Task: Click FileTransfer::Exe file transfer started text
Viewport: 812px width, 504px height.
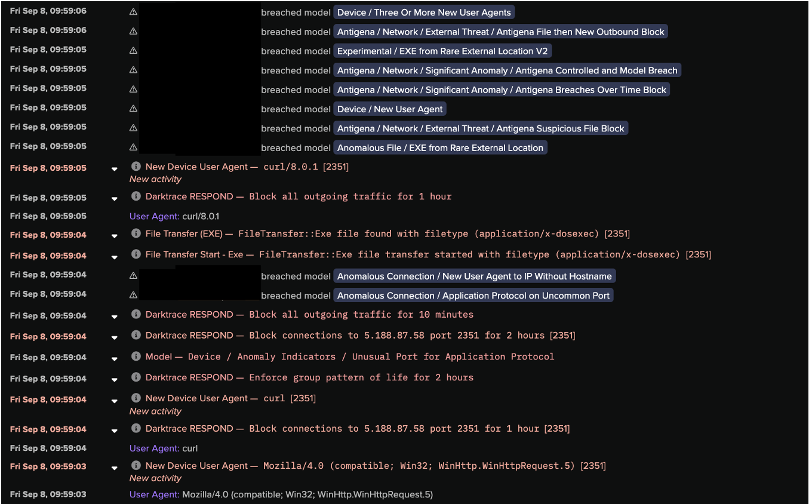Action: point(485,254)
